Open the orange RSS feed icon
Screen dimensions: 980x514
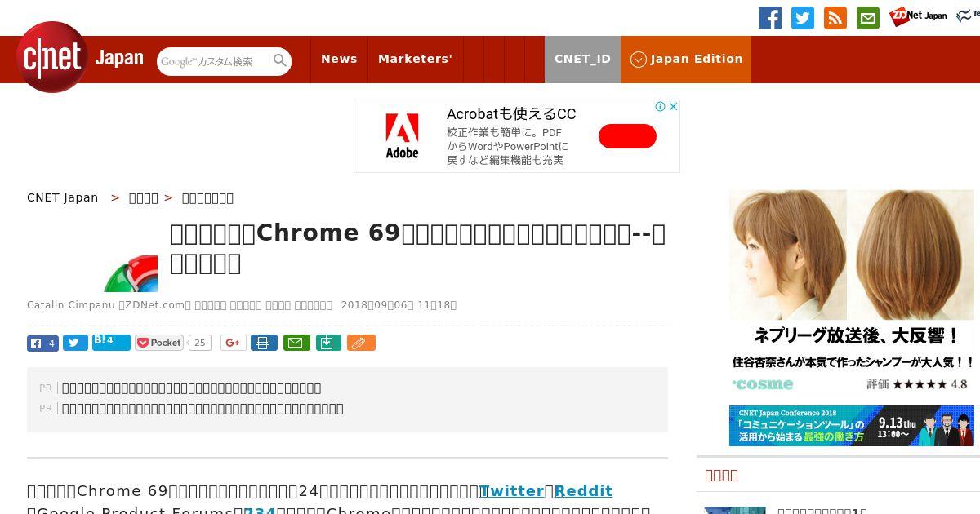(835, 18)
